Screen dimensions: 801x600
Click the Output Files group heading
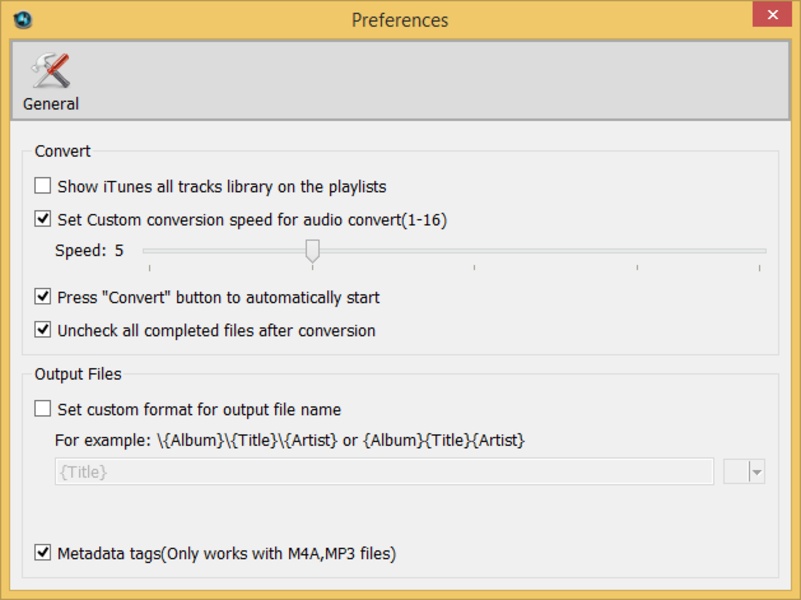78,374
